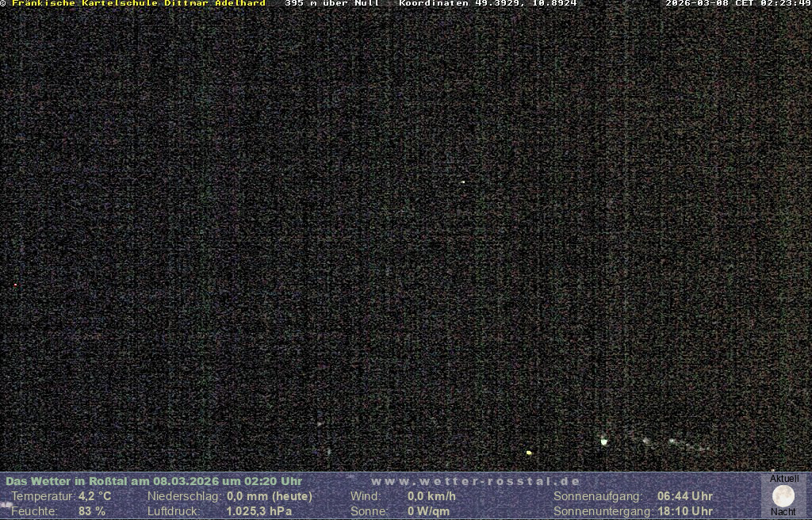
Task: Click the Koordinaten 49.3929, 10.8924 text
Action: pos(488,4)
